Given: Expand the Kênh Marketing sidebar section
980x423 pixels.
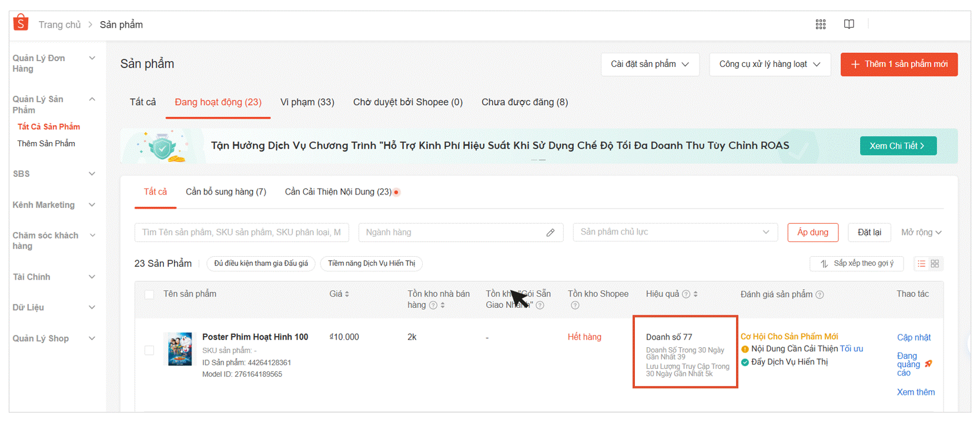Looking at the screenshot, I should [53, 205].
